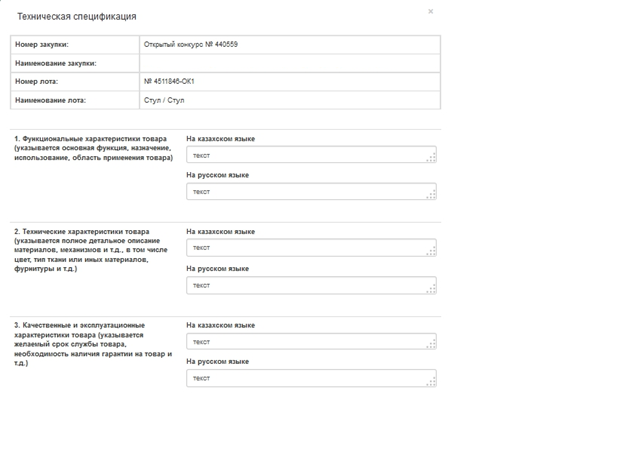The image size is (623, 471).
Task: Click the empty Наименование закупки value cell
Action: click(289, 63)
